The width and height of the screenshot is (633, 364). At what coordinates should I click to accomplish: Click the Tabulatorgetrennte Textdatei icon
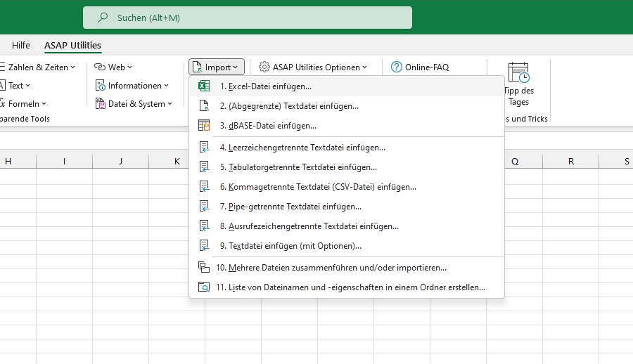(204, 167)
